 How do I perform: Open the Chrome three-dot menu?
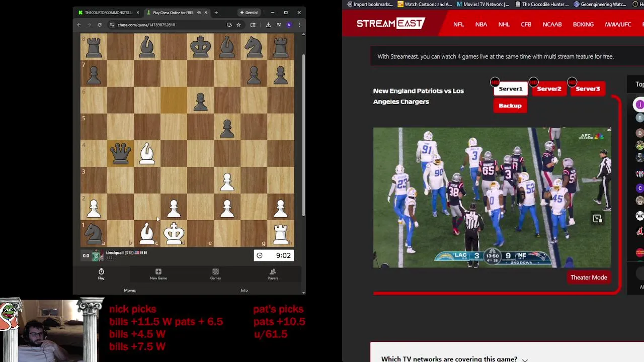click(299, 25)
